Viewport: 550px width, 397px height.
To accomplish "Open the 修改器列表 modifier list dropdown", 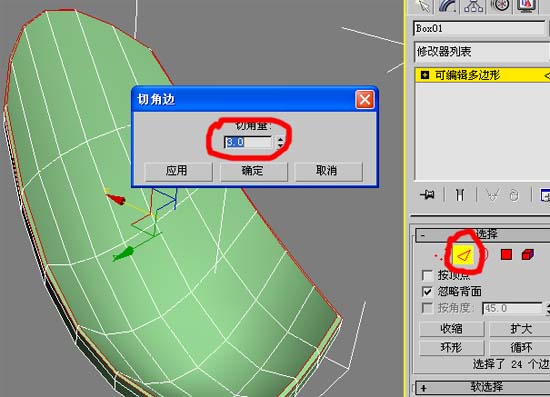I will tap(481, 52).
